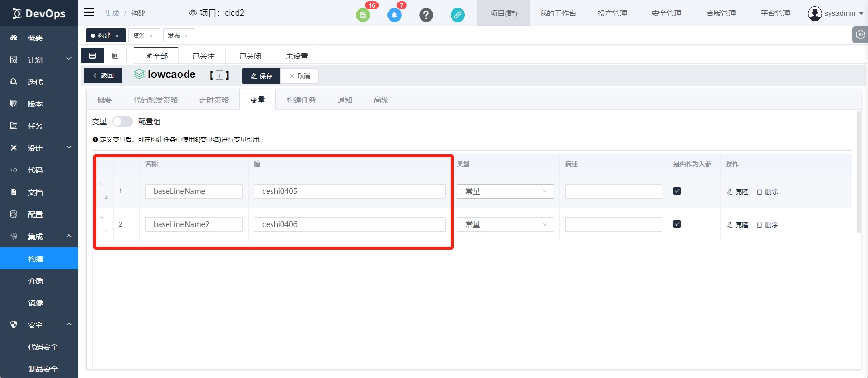Click the teal link icon
The height and width of the screenshot is (378, 868).
click(457, 15)
